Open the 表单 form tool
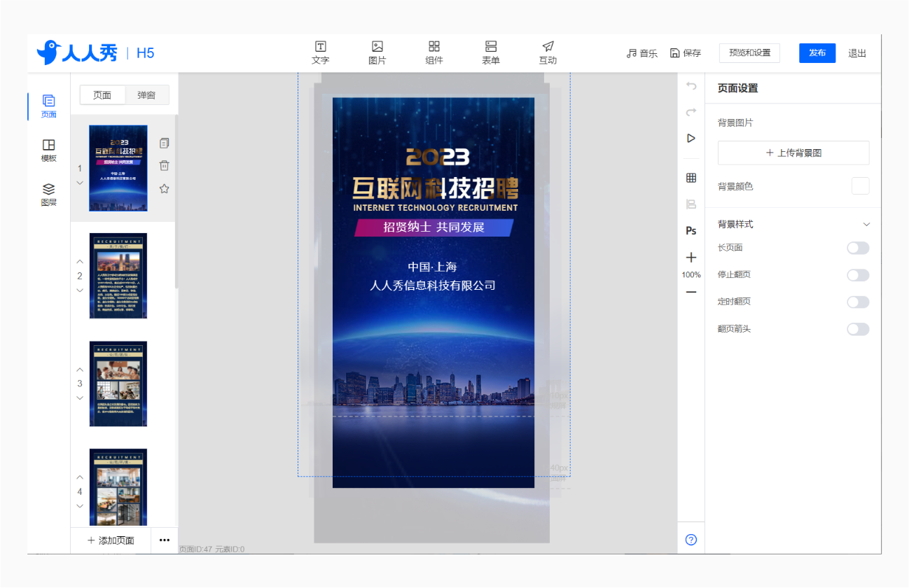 pos(491,52)
